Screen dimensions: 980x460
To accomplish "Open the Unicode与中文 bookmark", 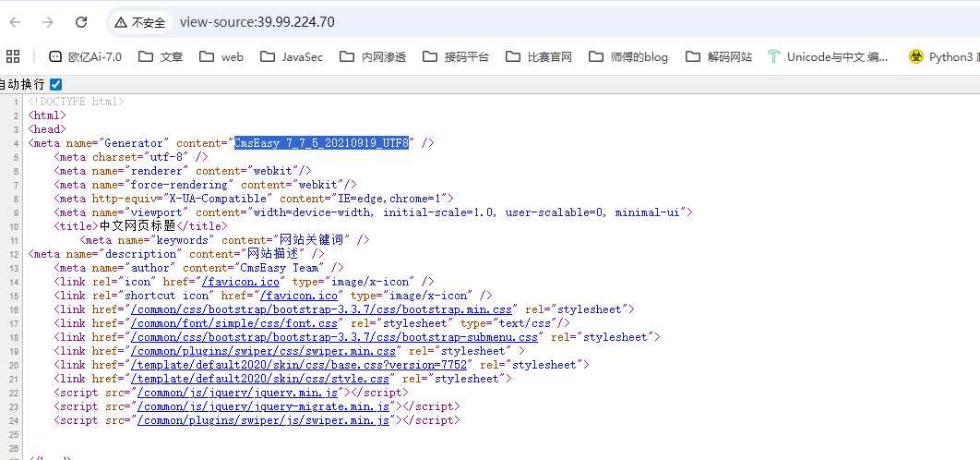I will click(x=828, y=56).
